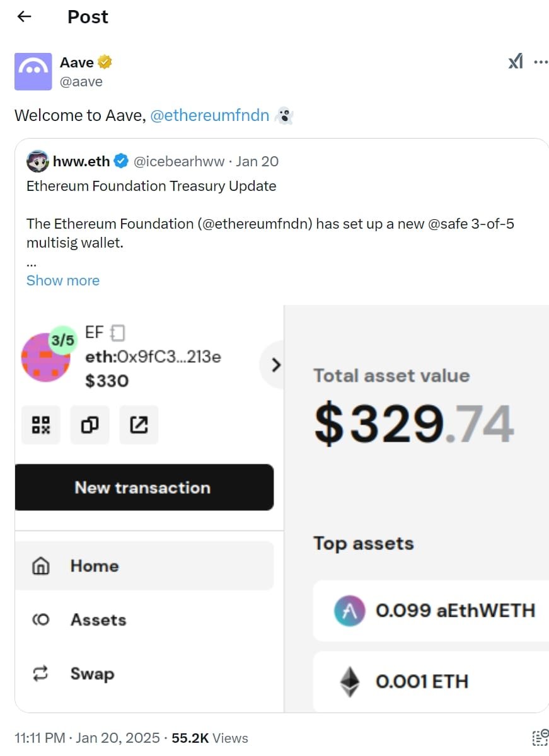Image resolution: width=549 pixels, height=756 pixels.
Task: Open the QR code for the wallet address
Action: tap(40, 425)
